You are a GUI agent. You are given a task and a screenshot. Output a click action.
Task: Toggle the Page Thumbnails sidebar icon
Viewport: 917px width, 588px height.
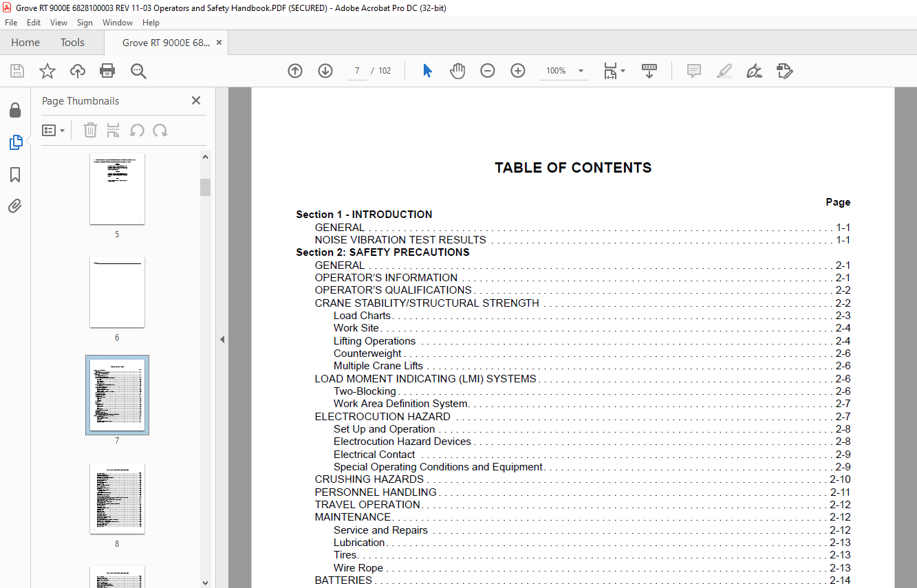(x=15, y=142)
